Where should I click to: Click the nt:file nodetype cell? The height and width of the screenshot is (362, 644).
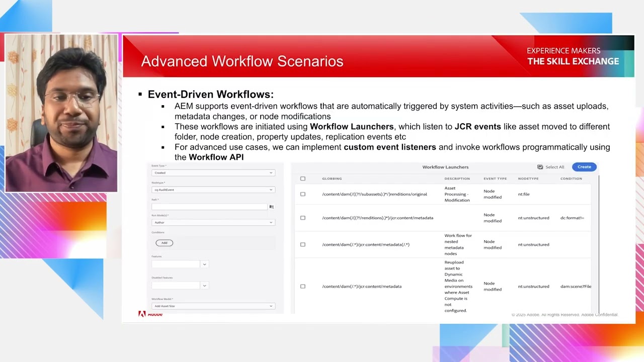[x=524, y=194]
